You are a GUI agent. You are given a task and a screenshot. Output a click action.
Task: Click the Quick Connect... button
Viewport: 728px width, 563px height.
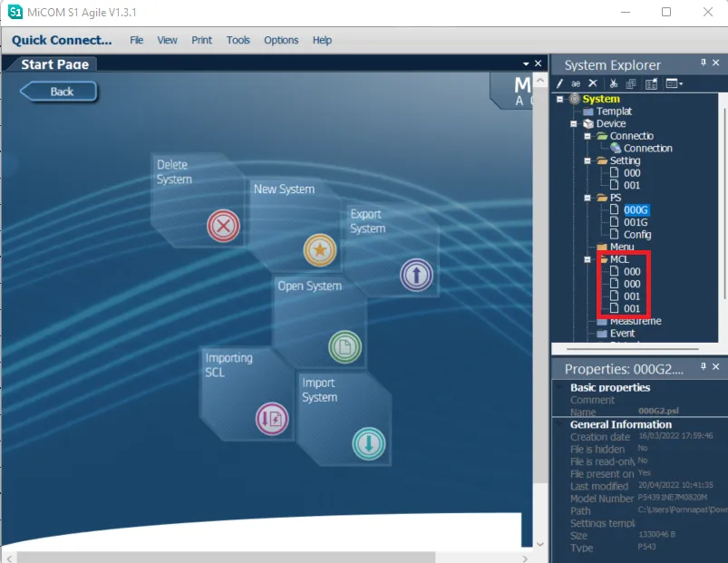tap(62, 41)
